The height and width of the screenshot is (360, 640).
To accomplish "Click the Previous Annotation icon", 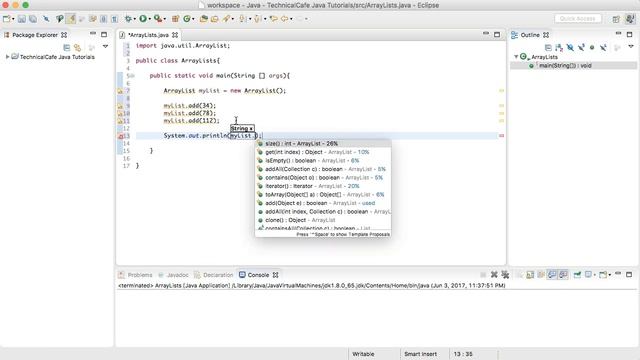I will [x=258, y=19].
